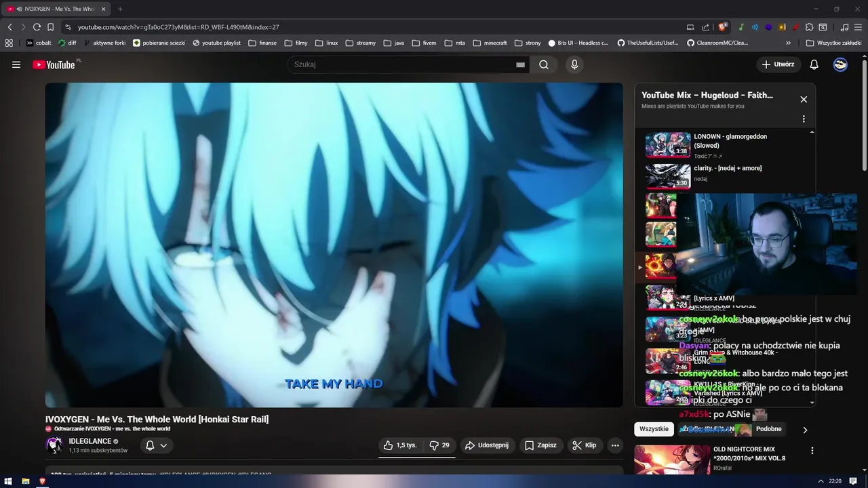Viewport: 868px width, 488px height.
Task: Show more filter chips with right arrow
Action: 805,430
